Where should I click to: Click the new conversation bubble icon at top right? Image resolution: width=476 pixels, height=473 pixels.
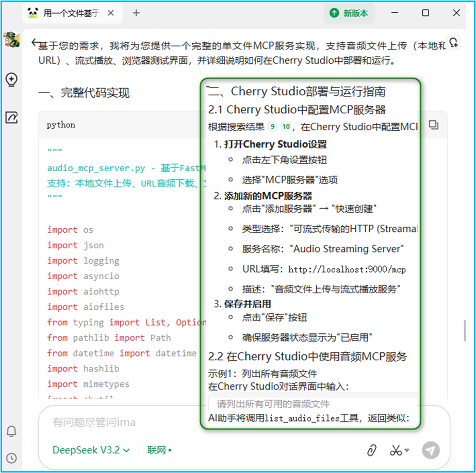453,43
